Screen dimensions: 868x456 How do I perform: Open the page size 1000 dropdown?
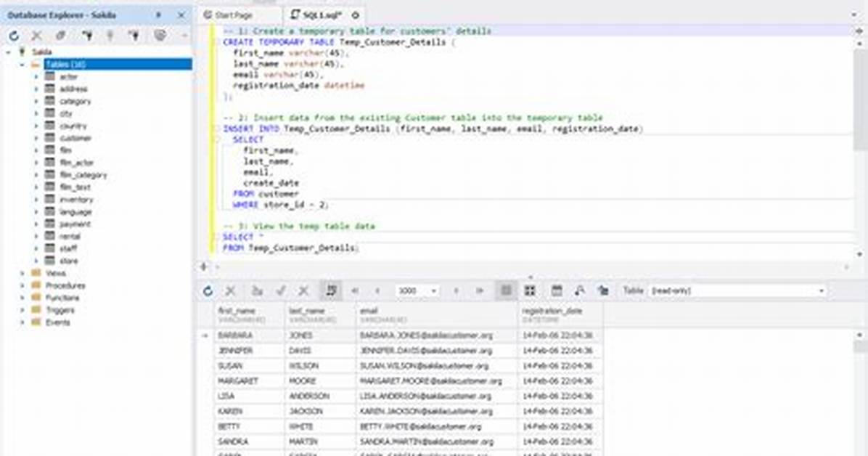pyautogui.click(x=433, y=291)
